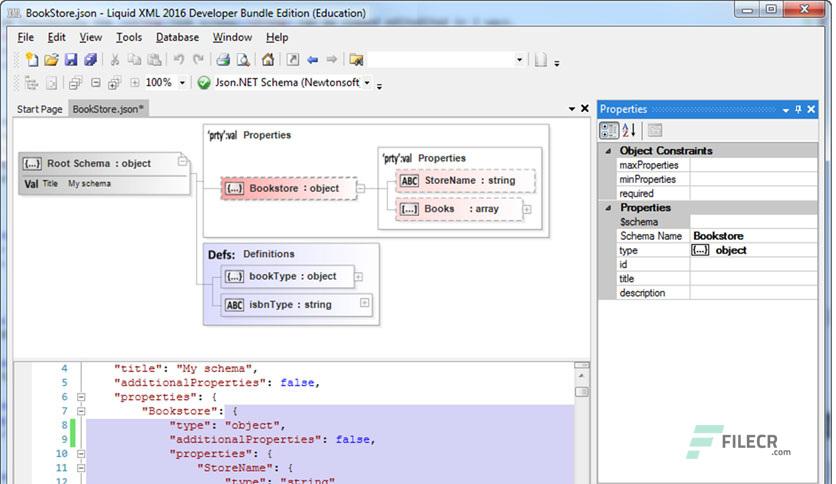
Task: Open Properties panel window position menu
Action: coord(785,110)
